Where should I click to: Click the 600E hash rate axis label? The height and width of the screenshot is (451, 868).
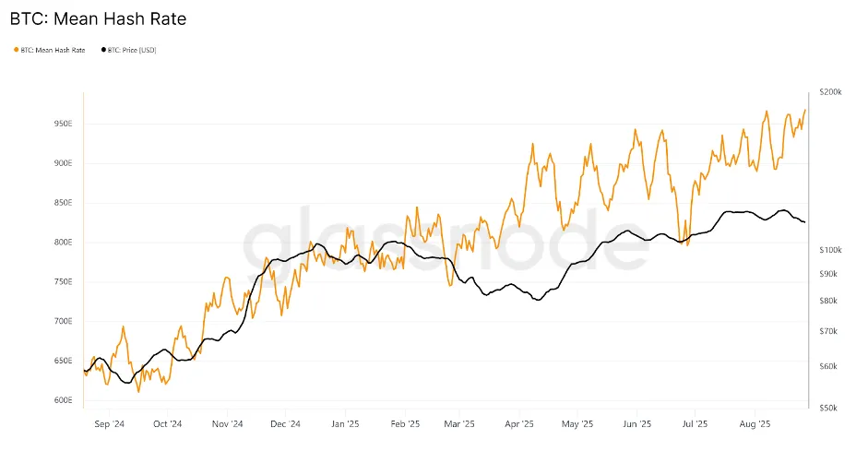62,400
